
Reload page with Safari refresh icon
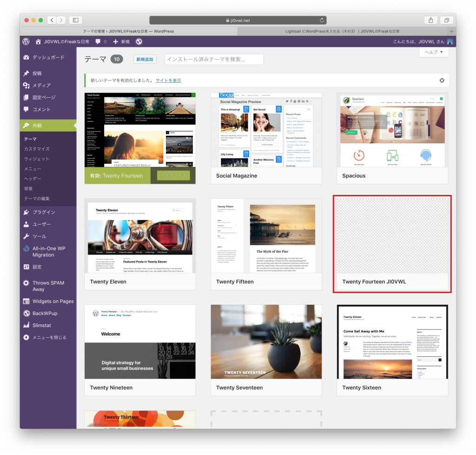coord(322,20)
